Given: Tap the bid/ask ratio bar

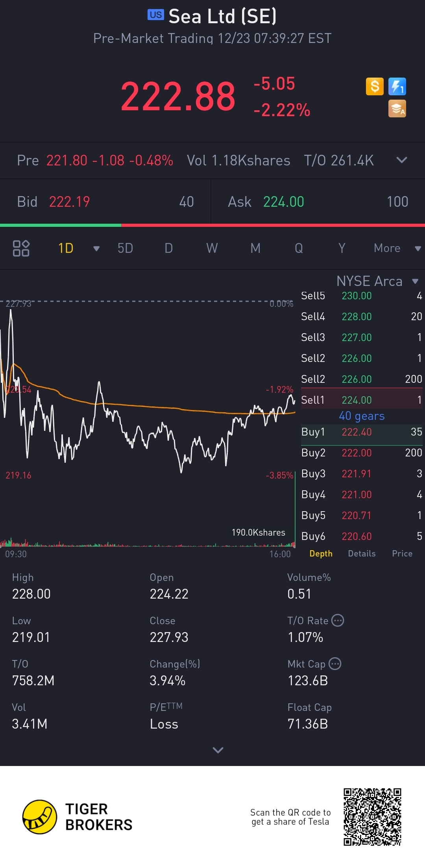Looking at the screenshot, I should coord(213,225).
